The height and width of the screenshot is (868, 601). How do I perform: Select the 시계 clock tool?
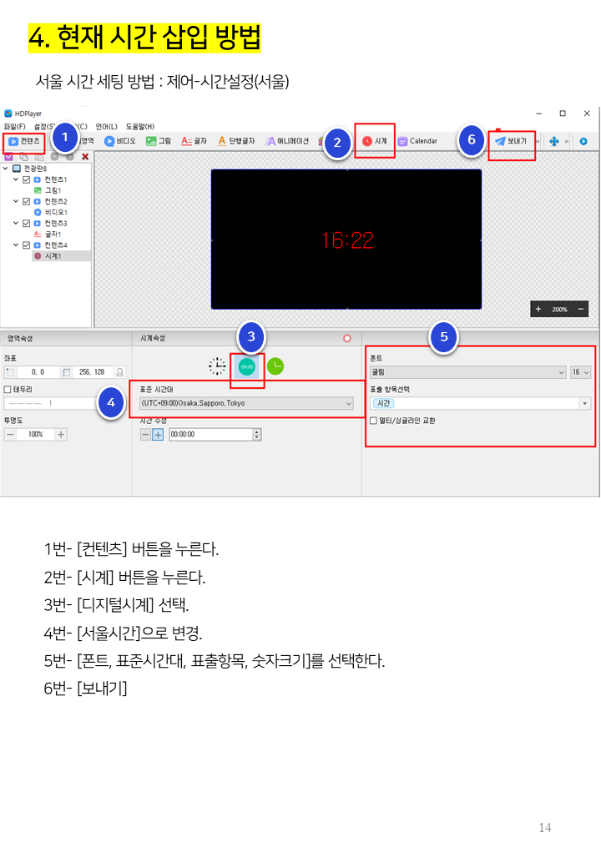coord(375,141)
